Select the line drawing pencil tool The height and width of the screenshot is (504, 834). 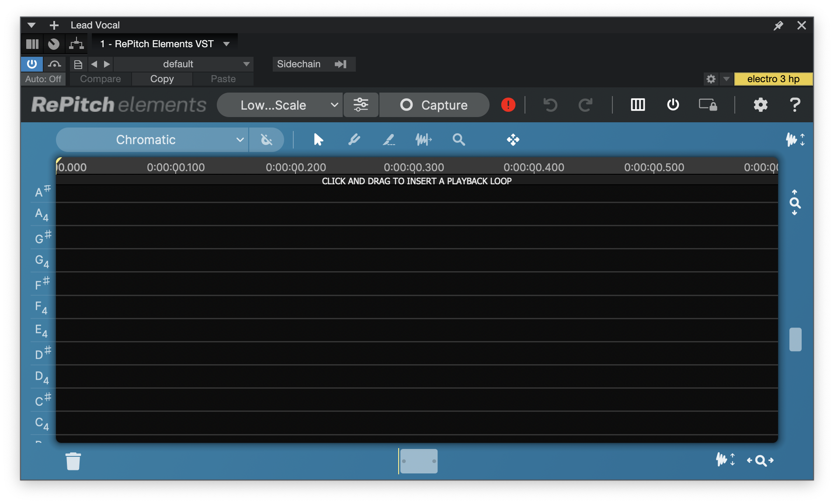tap(389, 140)
